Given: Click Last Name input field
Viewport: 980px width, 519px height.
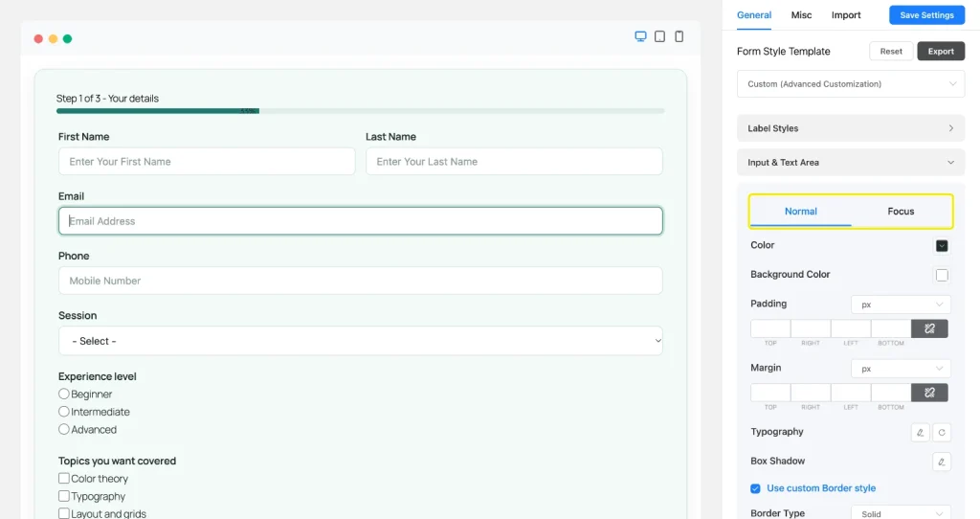Looking at the screenshot, I should pyautogui.click(x=514, y=161).
